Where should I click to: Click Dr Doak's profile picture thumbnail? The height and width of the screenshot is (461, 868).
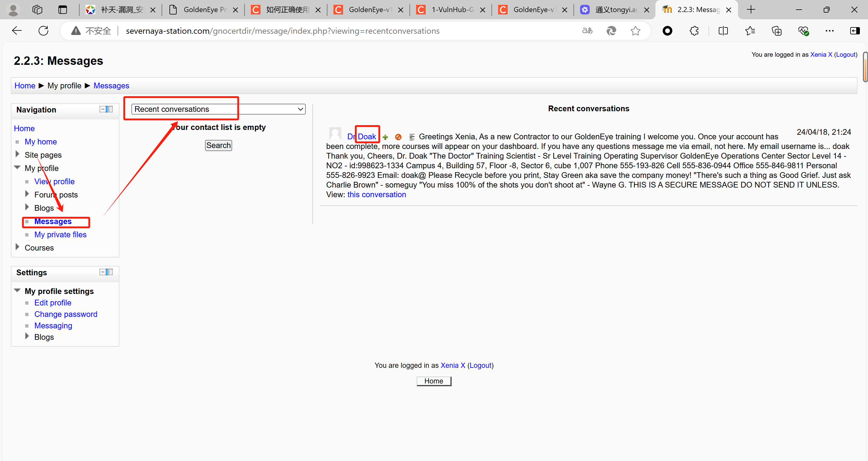[335, 134]
